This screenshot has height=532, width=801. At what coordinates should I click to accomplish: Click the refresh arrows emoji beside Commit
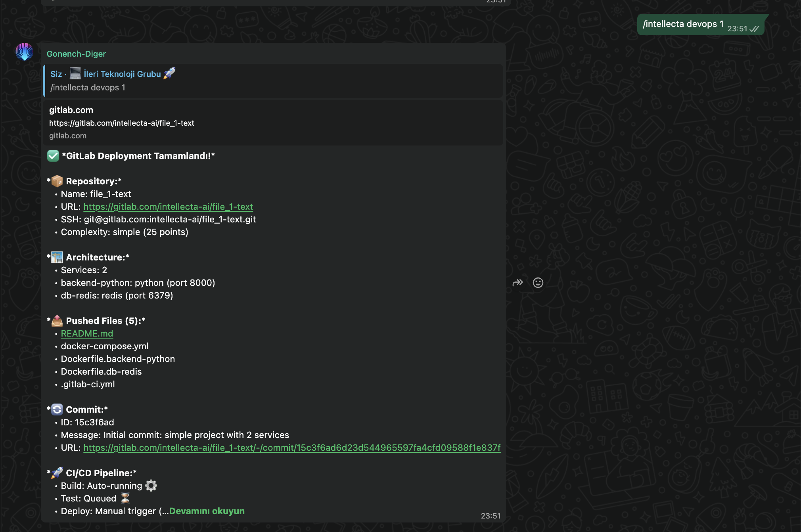[57, 410]
